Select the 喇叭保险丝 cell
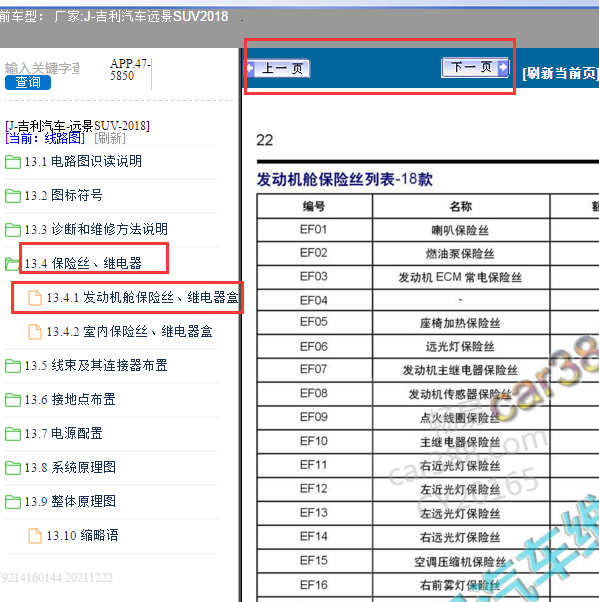Screen dimensions: 599x602 pyautogui.click(x=460, y=230)
